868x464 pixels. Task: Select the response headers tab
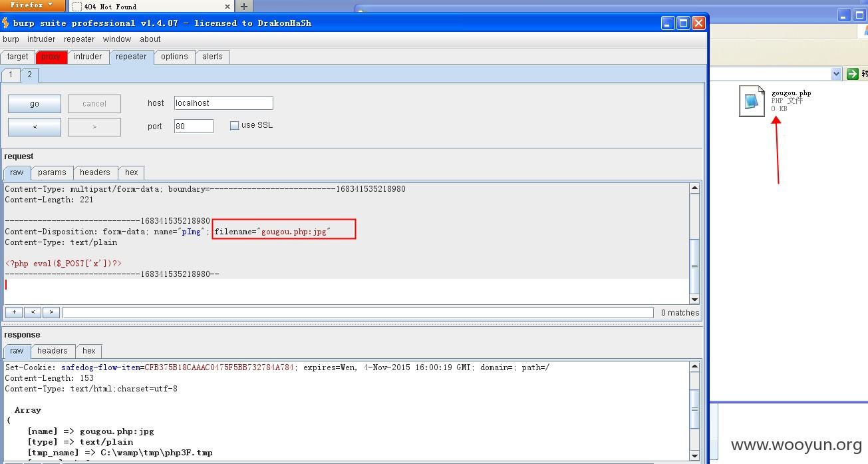(x=53, y=351)
